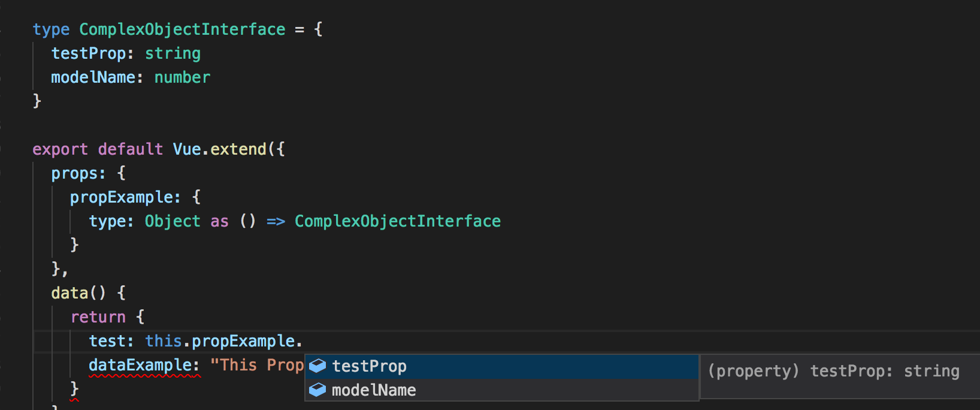Click the export default keyword pair

(x=98, y=149)
